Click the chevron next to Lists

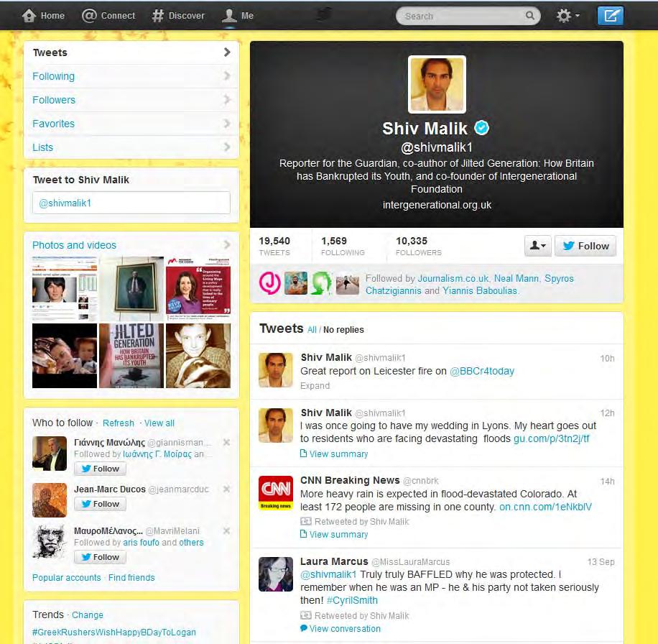pyautogui.click(x=227, y=147)
